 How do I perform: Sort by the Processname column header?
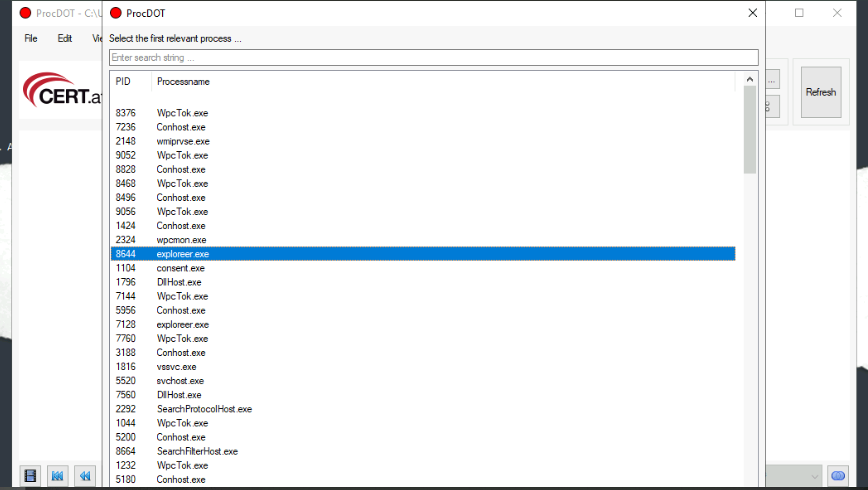[183, 82]
